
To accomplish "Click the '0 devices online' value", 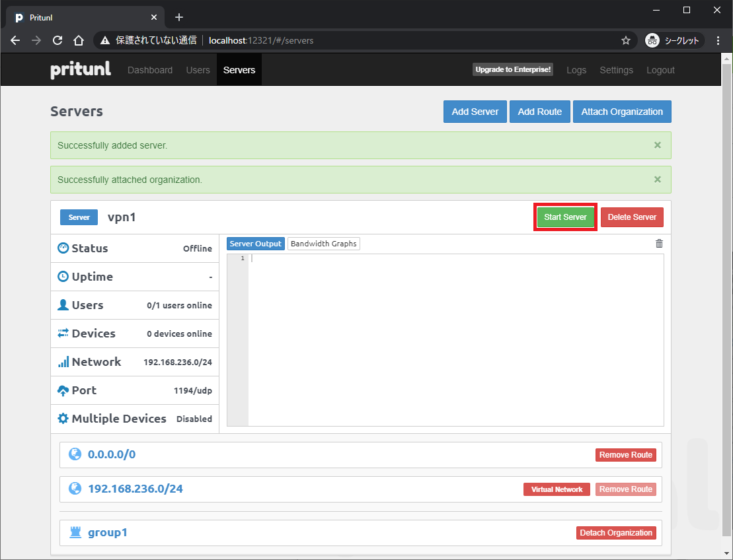I will [x=179, y=334].
